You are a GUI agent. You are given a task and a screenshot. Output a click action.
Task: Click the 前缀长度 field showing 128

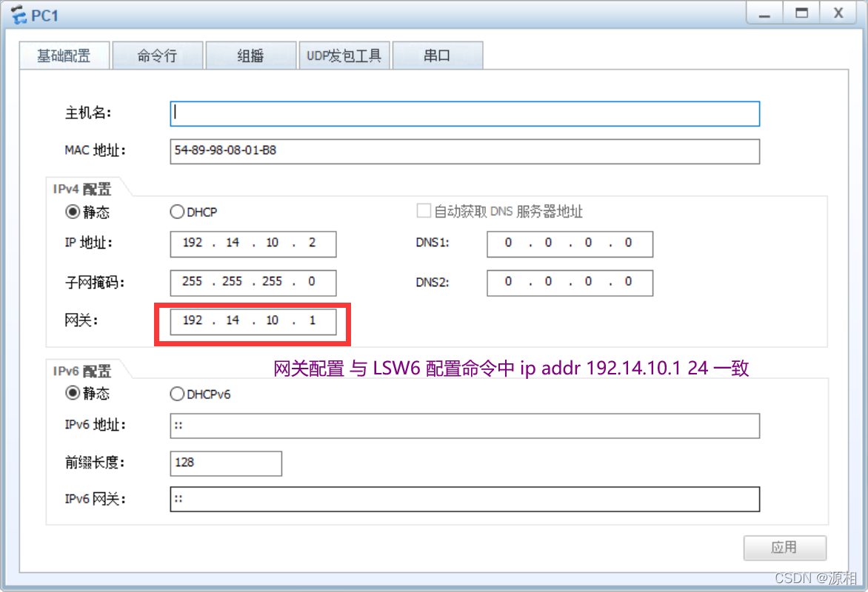[x=226, y=464]
